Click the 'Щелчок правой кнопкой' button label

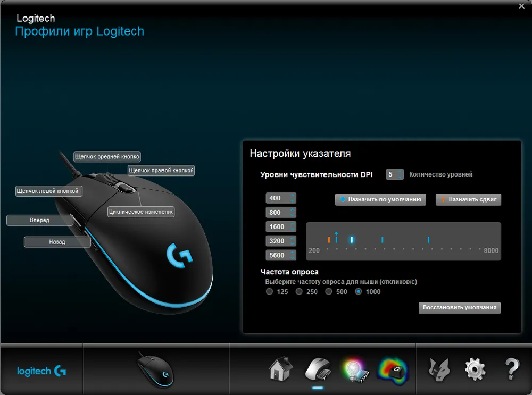pyautogui.click(x=161, y=171)
